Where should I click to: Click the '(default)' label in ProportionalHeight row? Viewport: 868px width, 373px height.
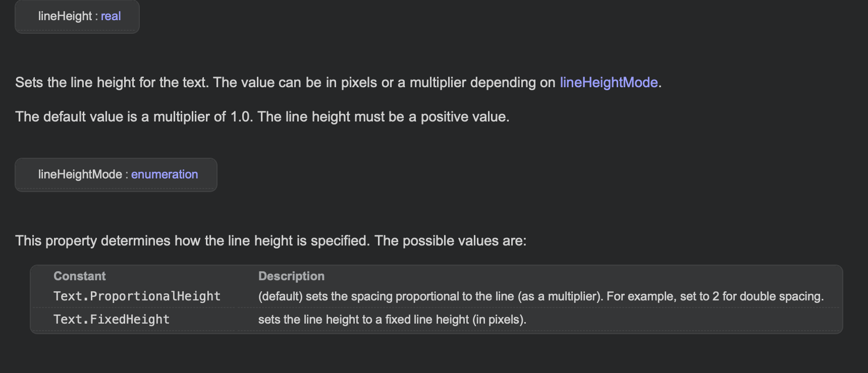coord(281,296)
